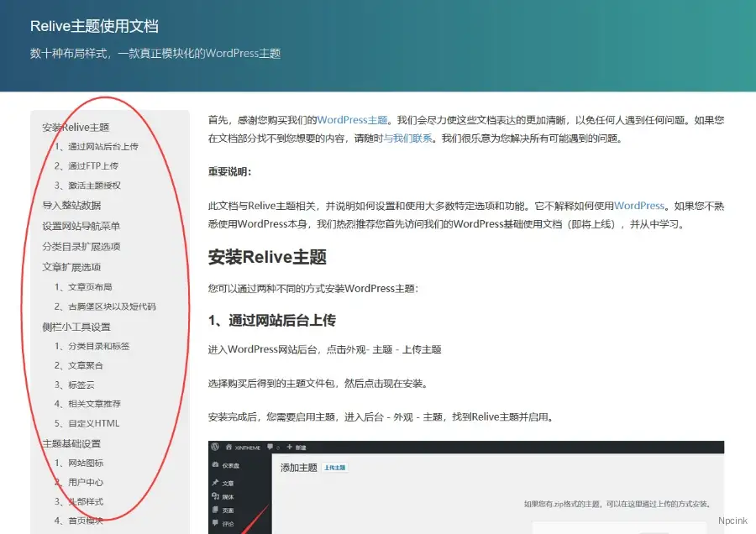
Task: Click the home icon next to XINTHEME
Action: tap(228, 446)
